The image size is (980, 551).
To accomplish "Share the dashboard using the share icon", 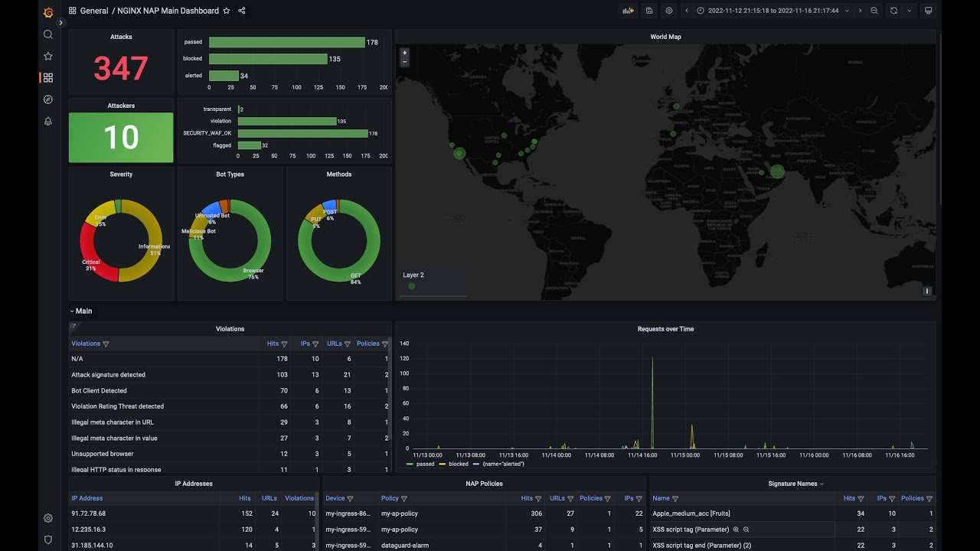I will point(242,11).
